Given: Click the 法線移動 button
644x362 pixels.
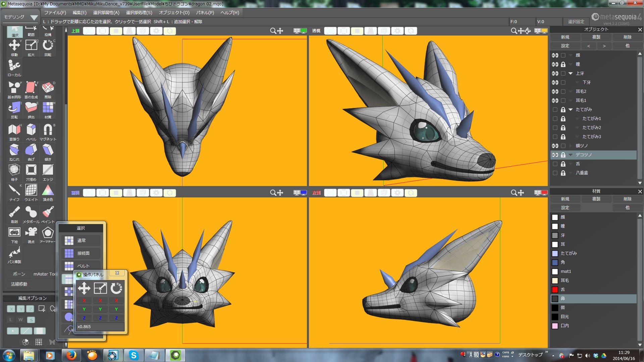Looking at the screenshot, I should click(19, 284).
